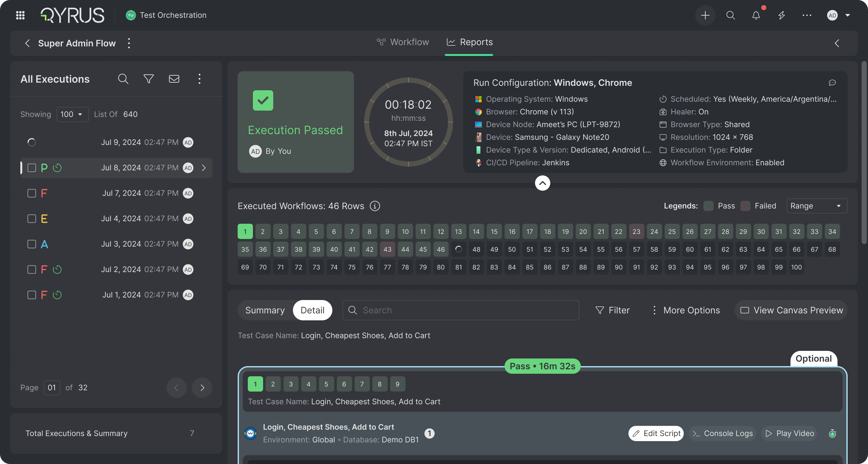Expand the user account dropdown arrow

(x=848, y=15)
